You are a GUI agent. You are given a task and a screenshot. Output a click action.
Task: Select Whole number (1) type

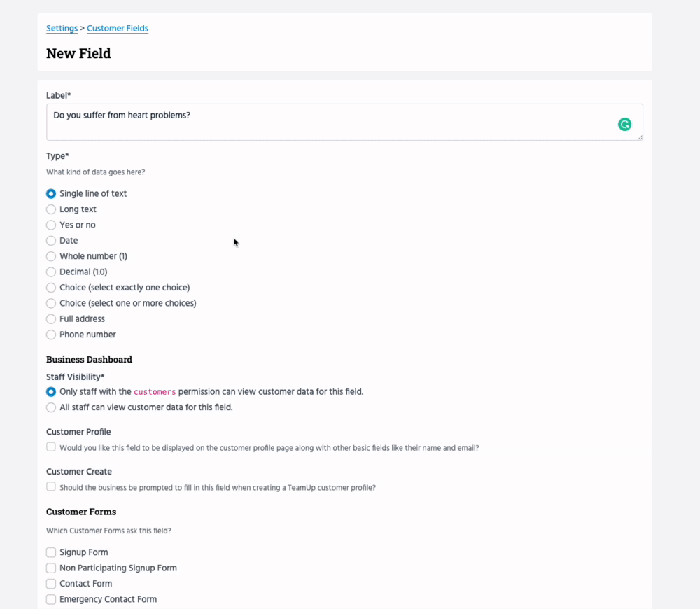pyautogui.click(x=51, y=257)
